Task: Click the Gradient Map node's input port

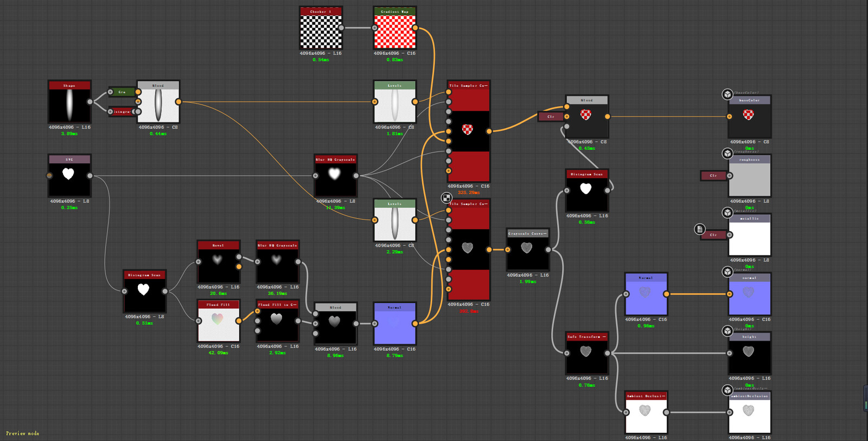Action: point(375,28)
